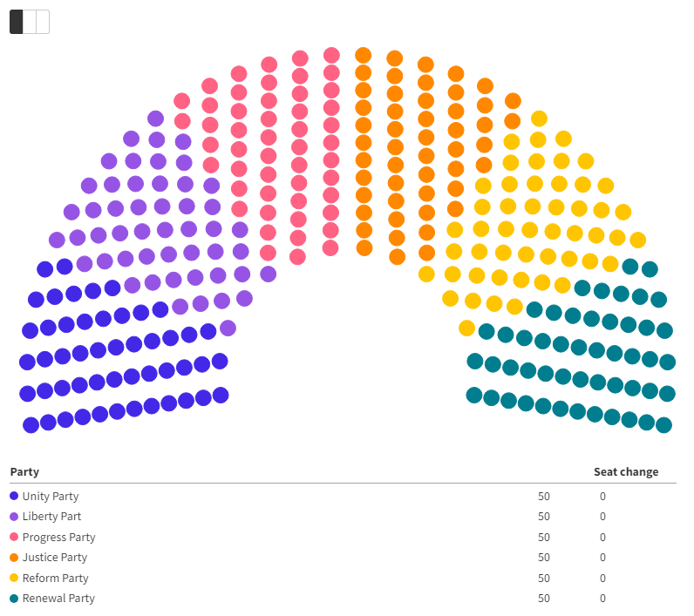
Task: Click the Justice Party orange legend dot
Action: 14,558
